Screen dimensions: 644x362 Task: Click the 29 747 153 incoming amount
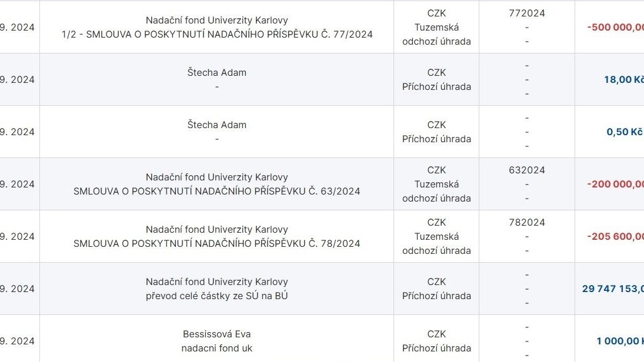pos(613,289)
